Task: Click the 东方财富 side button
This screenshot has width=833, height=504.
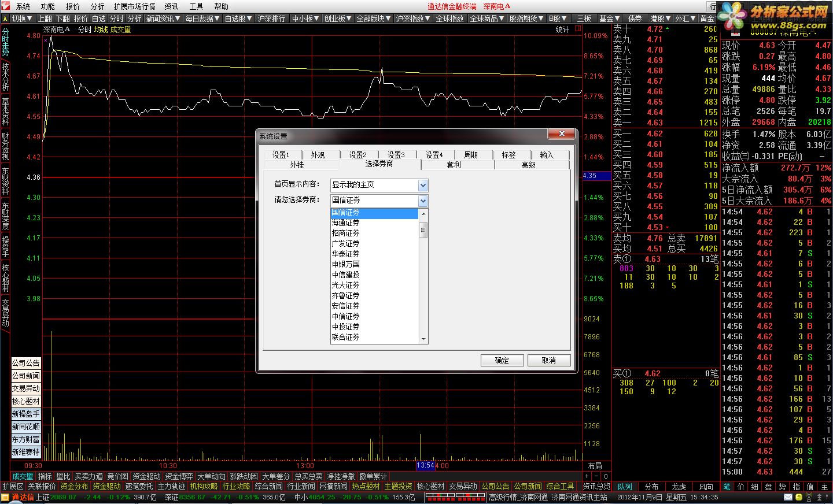Action: pos(26,439)
